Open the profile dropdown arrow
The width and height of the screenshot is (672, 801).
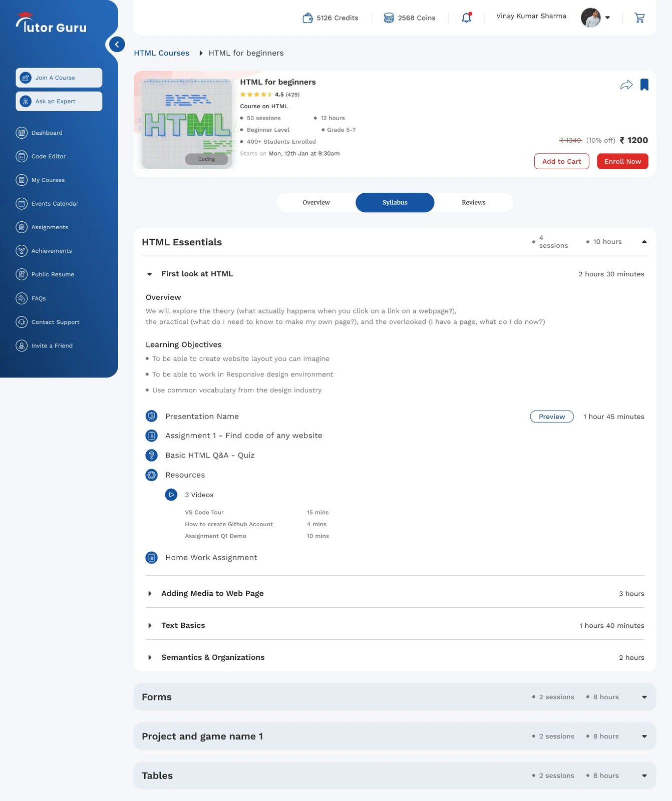[607, 18]
